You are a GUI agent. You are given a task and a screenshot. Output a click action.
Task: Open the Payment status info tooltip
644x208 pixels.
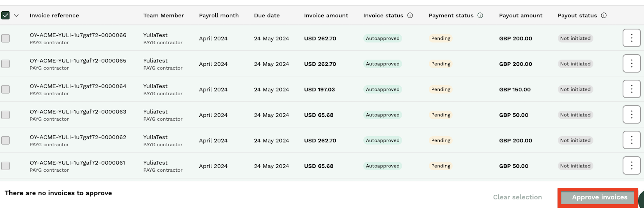point(480,15)
